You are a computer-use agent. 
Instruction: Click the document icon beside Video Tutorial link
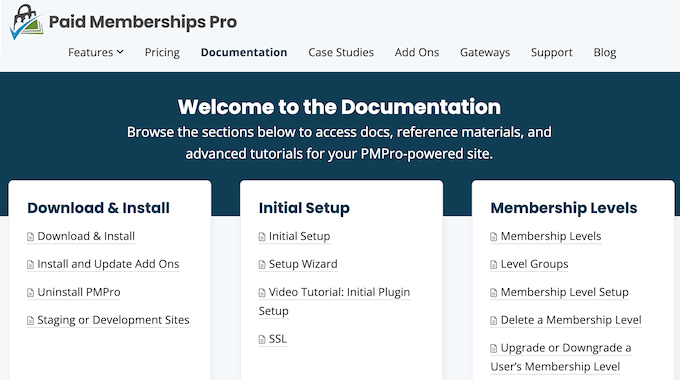tap(262, 293)
